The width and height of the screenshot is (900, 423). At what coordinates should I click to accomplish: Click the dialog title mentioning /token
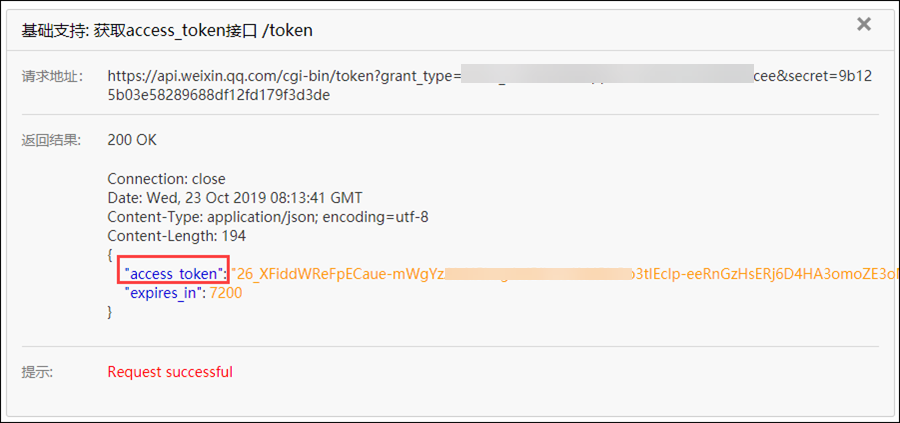tap(167, 30)
